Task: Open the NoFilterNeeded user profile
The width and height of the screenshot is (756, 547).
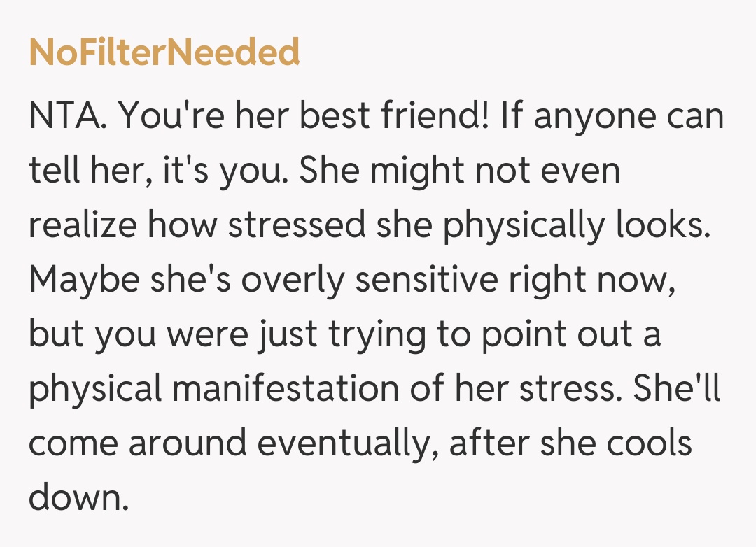Action: pyautogui.click(x=164, y=53)
